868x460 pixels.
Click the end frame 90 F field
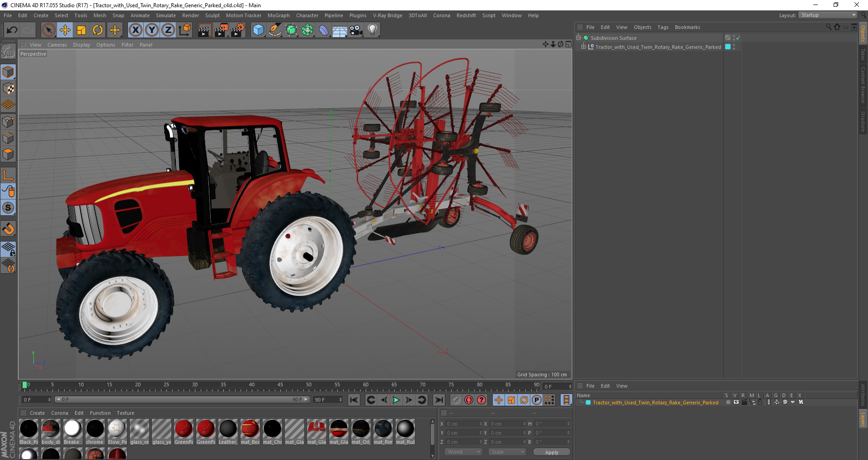click(328, 400)
